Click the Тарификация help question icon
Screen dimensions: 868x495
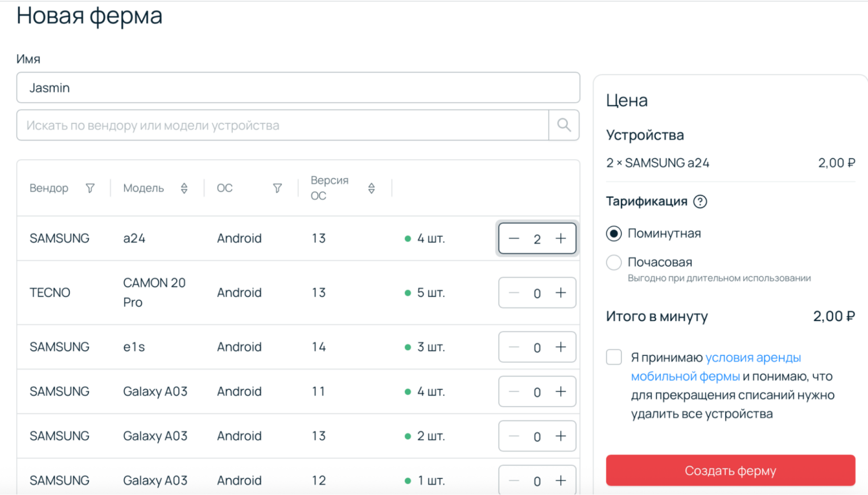700,202
